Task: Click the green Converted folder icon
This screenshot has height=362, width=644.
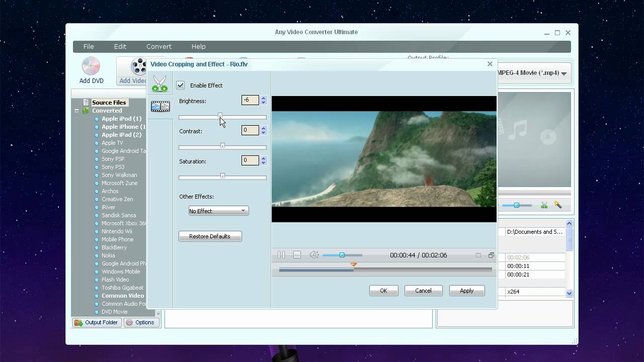Action: [x=86, y=111]
